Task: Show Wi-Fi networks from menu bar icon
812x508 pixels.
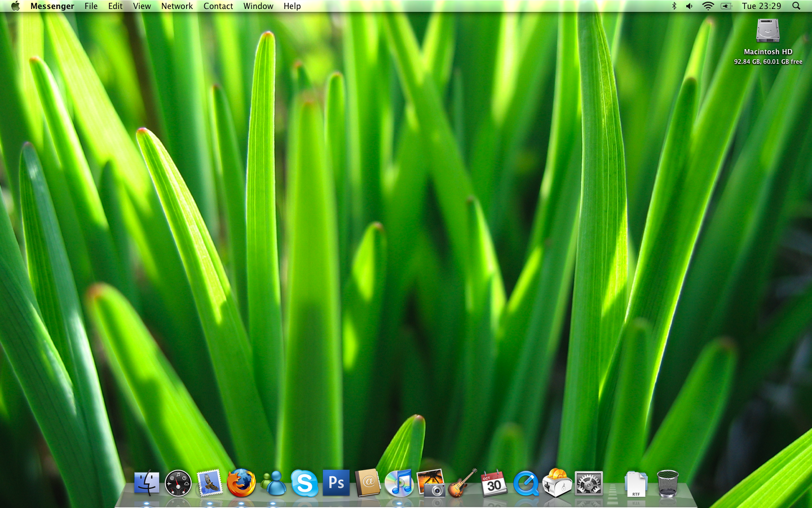Action: click(708, 6)
